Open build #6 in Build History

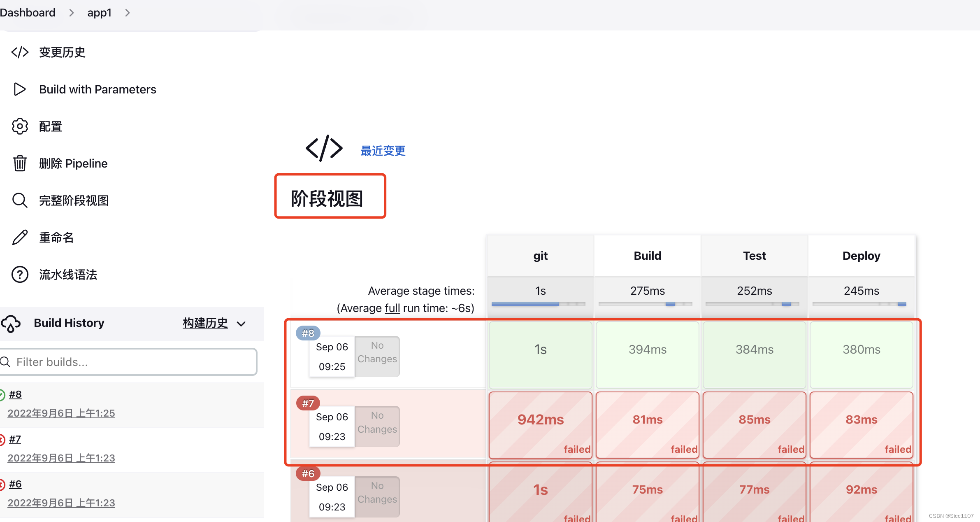(x=15, y=484)
